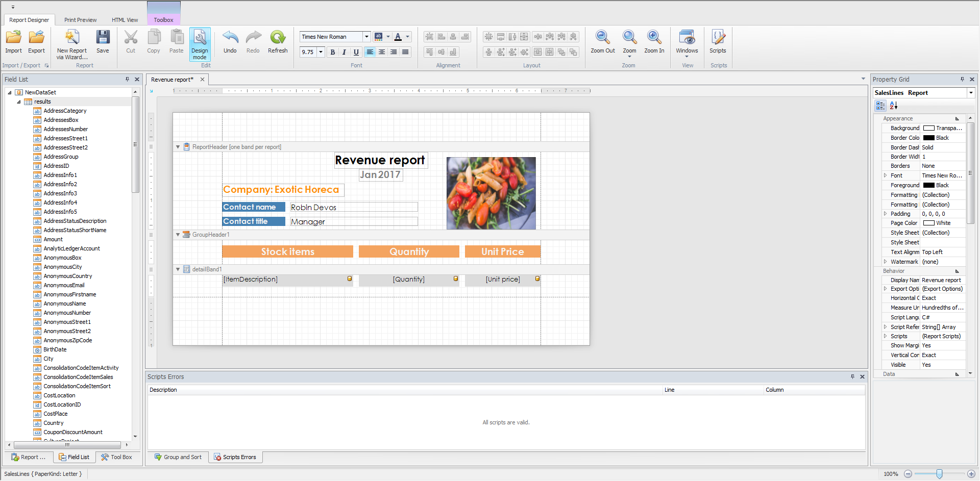
Task: Collapse the NewDataSet tree node
Action: click(10, 92)
